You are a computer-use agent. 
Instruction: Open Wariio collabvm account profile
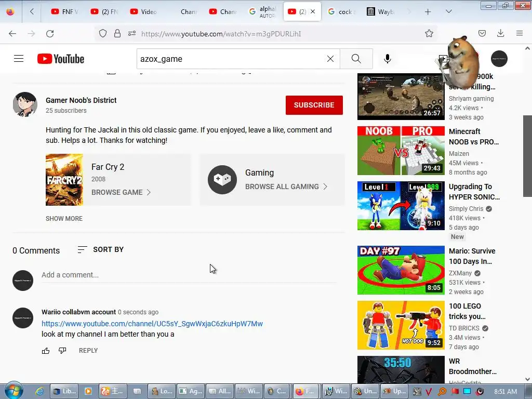tap(79, 312)
